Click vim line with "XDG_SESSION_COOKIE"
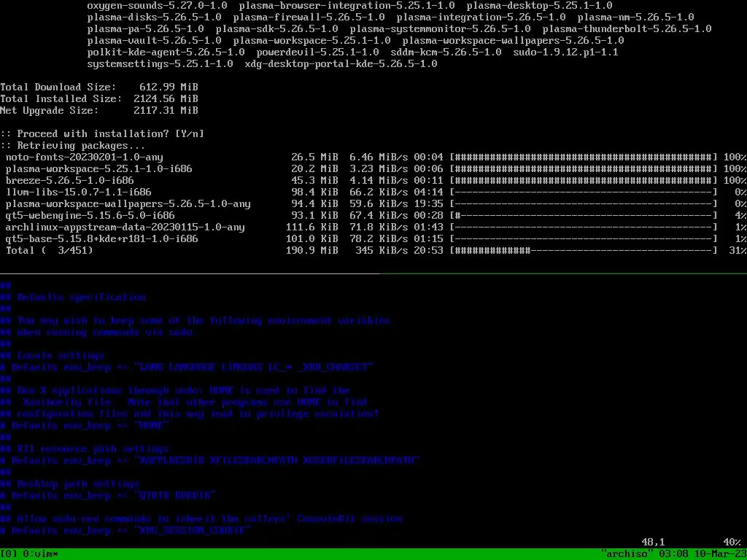This screenshot has height=560, width=747. point(125,531)
